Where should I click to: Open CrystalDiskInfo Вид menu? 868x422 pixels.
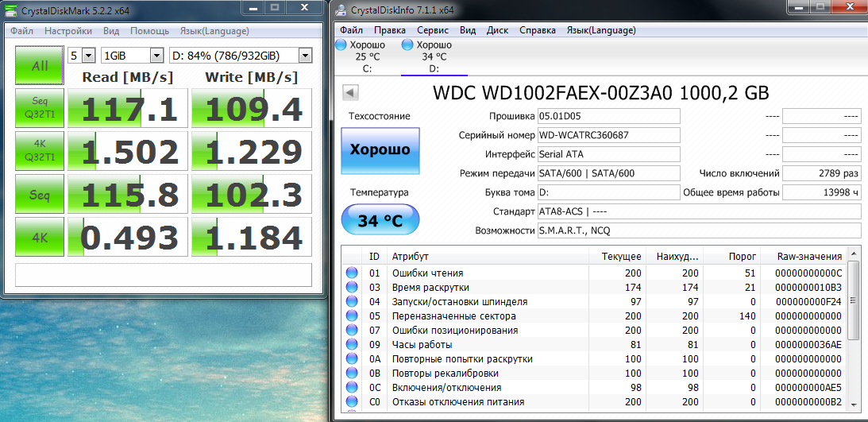pyautogui.click(x=468, y=30)
